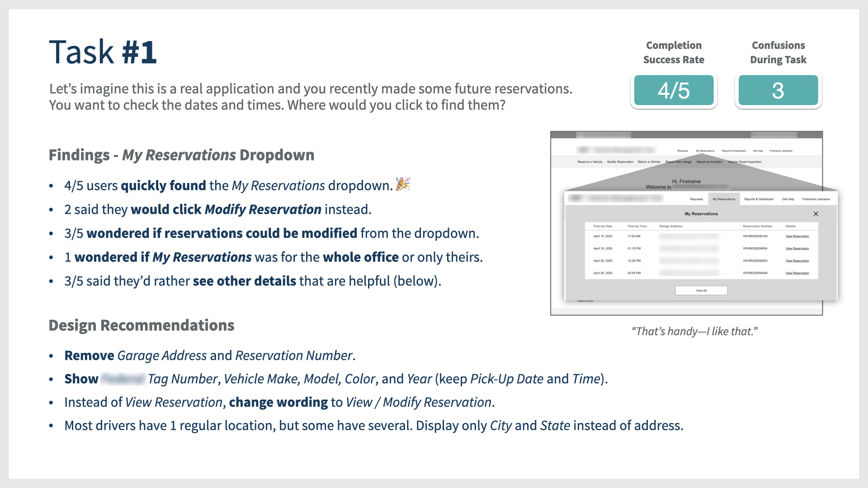Click Report an Accident menu item
This screenshot has height=488, width=868.
click(709, 162)
